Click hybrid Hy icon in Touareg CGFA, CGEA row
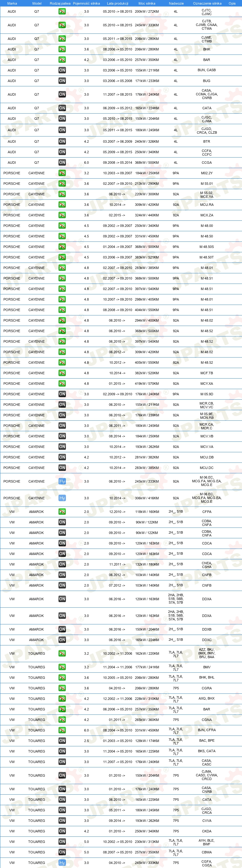Screen dimensions: 242x868 click(x=62, y=863)
